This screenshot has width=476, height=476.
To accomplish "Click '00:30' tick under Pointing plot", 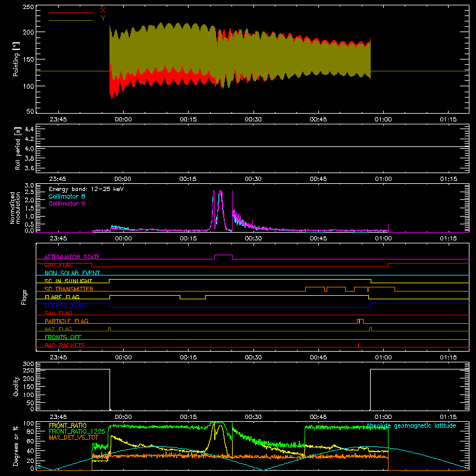I will coord(253,120).
